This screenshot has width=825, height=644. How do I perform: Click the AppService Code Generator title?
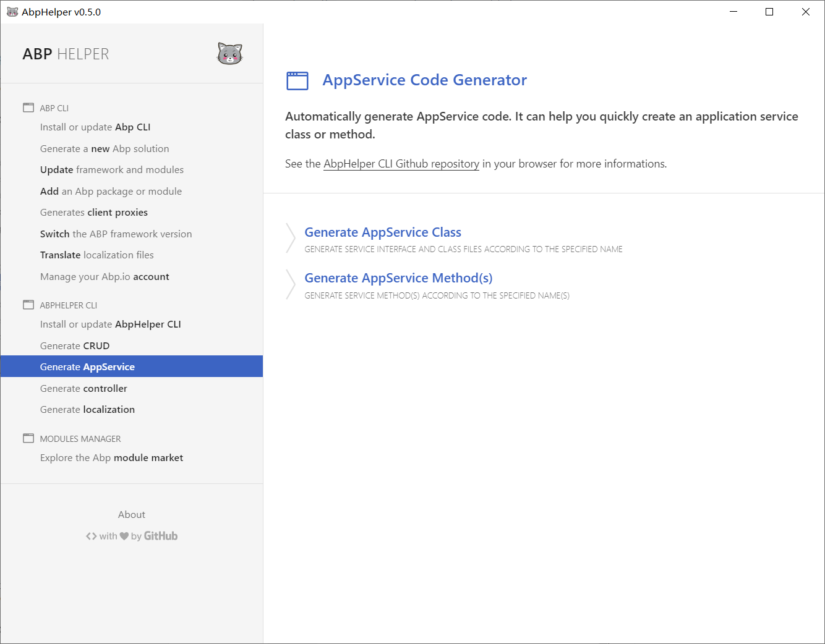[425, 80]
